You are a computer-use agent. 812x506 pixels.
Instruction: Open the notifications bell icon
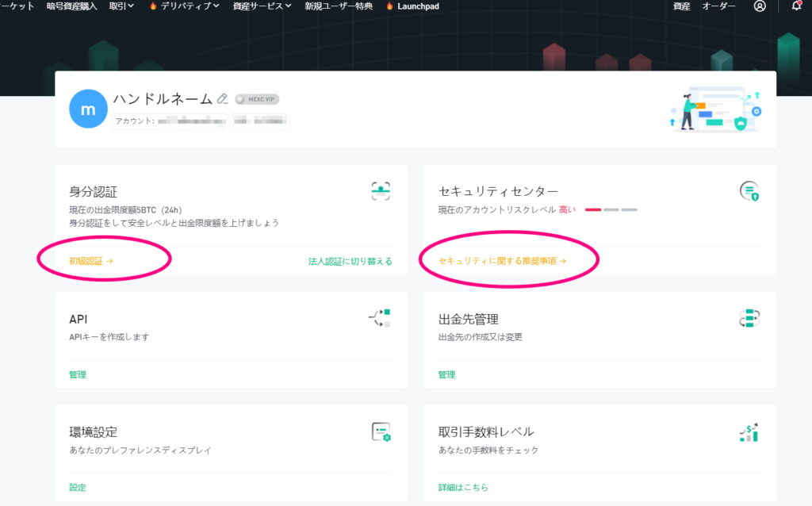click(x=796, y=6)
